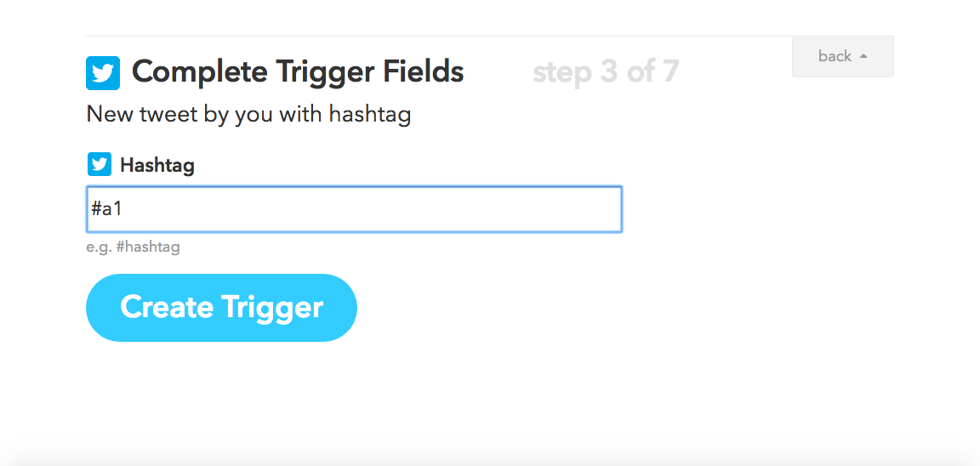Click the word 'Trigger' on the blue button
980x466 pixels.
[272, 307]
